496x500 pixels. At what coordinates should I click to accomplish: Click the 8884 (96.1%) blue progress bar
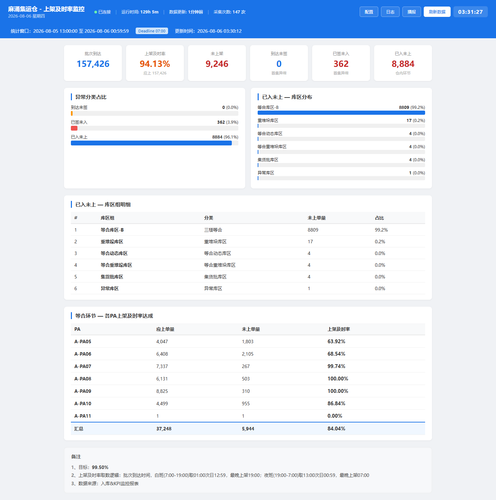click(151, 143)
